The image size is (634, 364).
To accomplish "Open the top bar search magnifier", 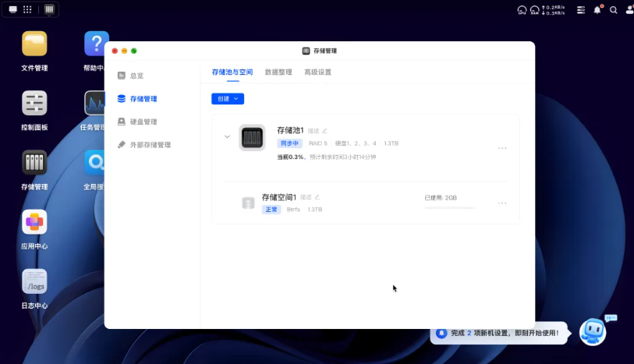I will [x=614, y=10].
